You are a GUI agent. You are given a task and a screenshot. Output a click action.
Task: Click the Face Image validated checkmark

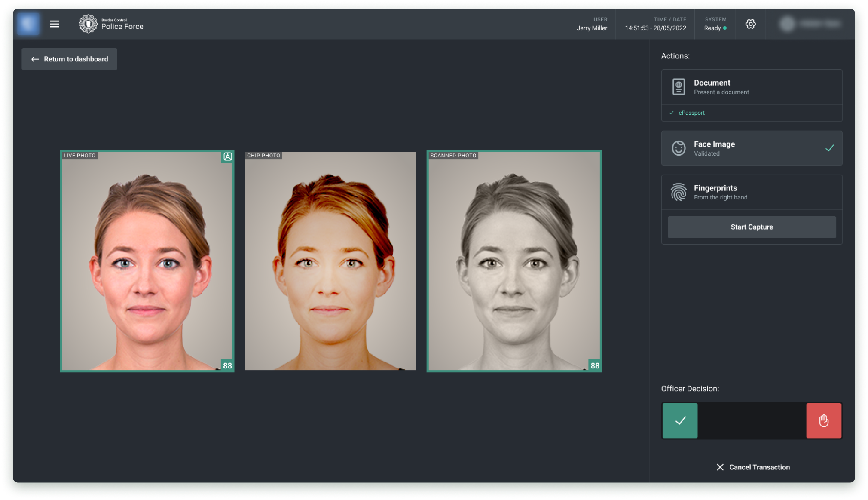point(829,148)
